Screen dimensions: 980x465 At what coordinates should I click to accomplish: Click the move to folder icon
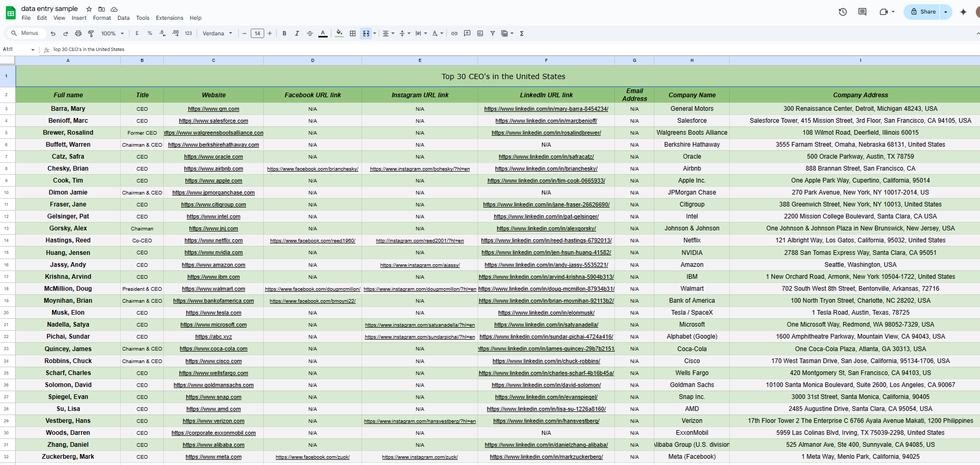(101, 9)
